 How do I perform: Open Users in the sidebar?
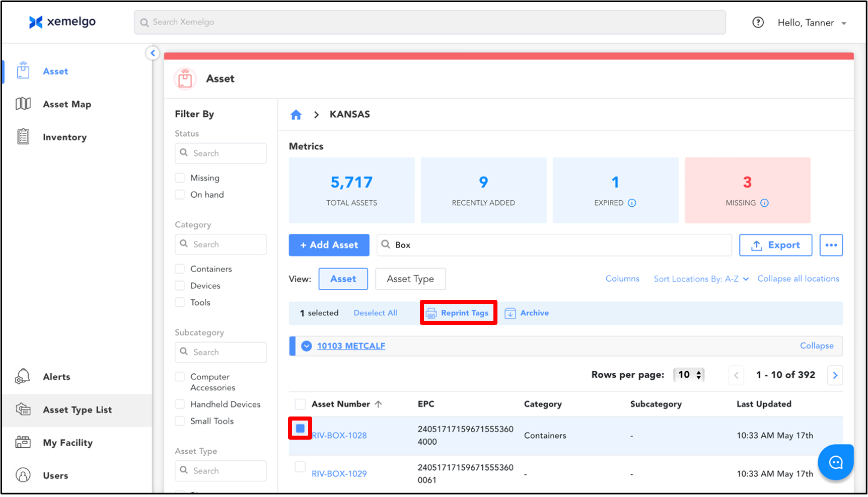(55, 475)
